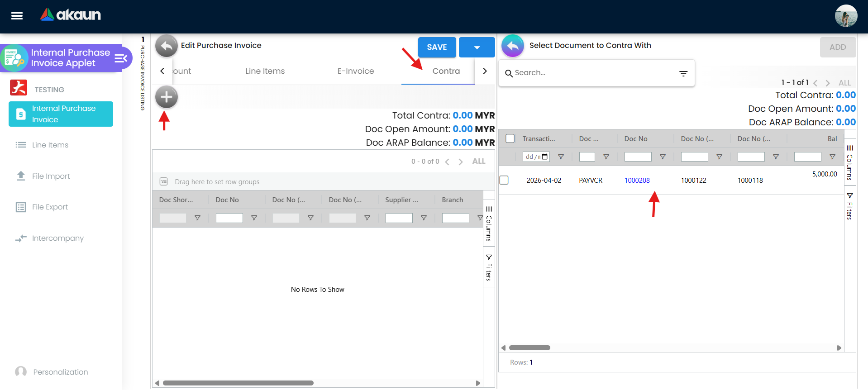Expand the Filters panel in the left grid
Screen dimensions: 868x390
click(x=489, y=267)
